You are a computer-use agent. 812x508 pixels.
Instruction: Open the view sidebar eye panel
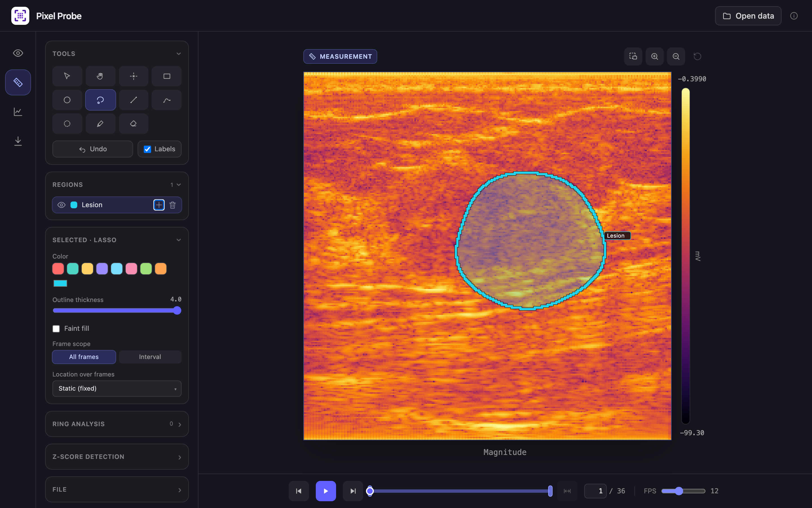tap(18, 53)
